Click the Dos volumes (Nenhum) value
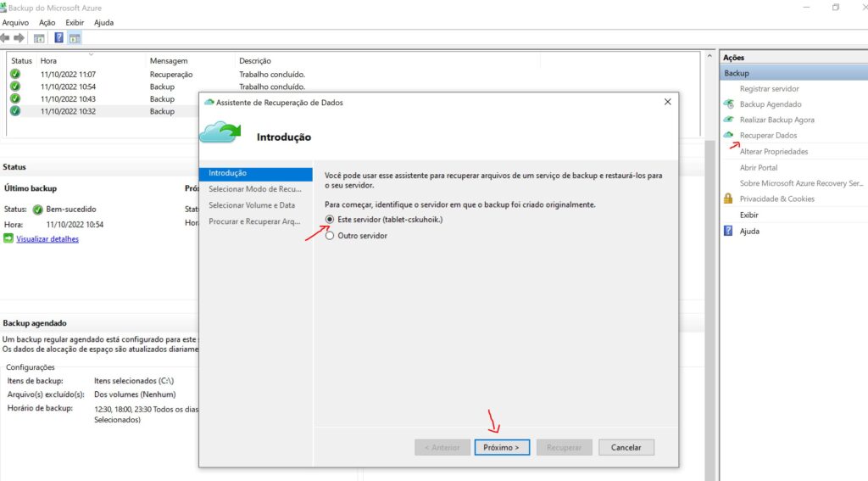This screenshot has height=481, width=868. [x=135, y=394]
